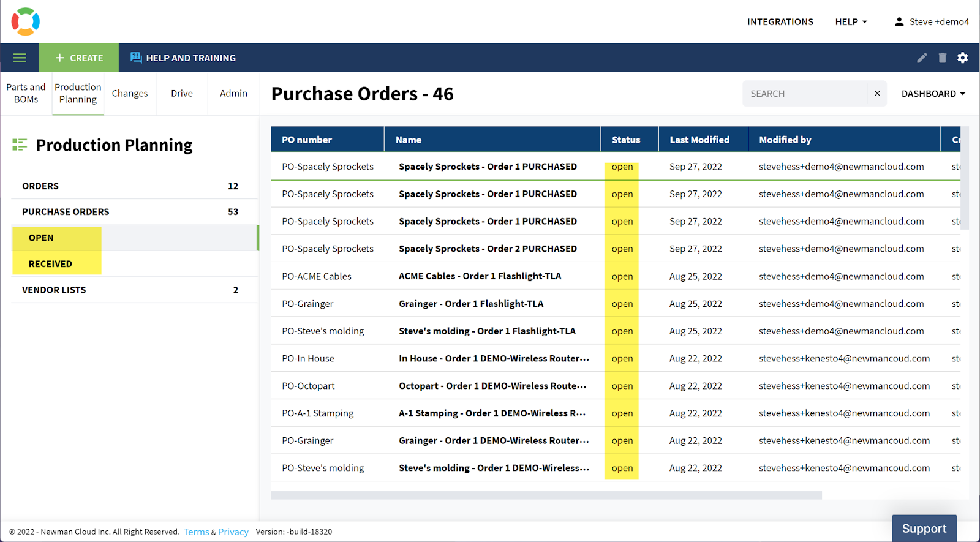
Task: Open the Steve +demo4 account menu
Action: 932,21
